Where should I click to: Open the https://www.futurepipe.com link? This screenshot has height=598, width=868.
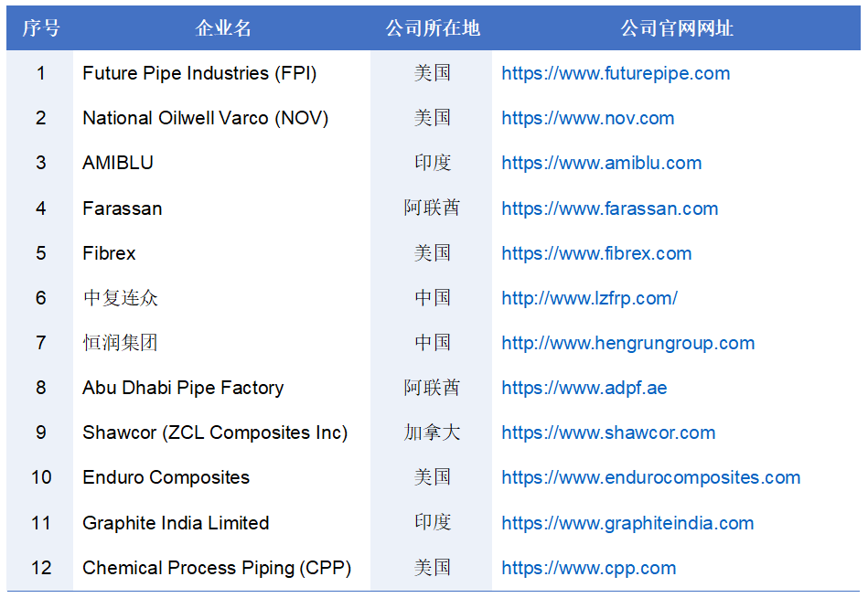point(616,73)
